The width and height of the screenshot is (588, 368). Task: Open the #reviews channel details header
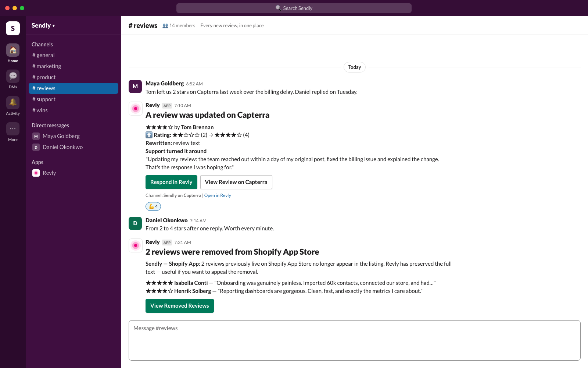[x=143, y=25]
